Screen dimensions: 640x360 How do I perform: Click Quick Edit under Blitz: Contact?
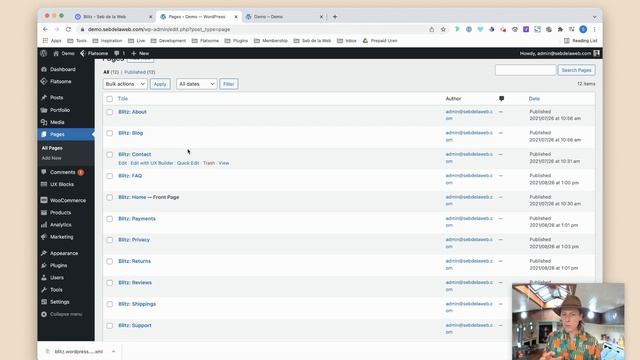(x=188, y=163)
